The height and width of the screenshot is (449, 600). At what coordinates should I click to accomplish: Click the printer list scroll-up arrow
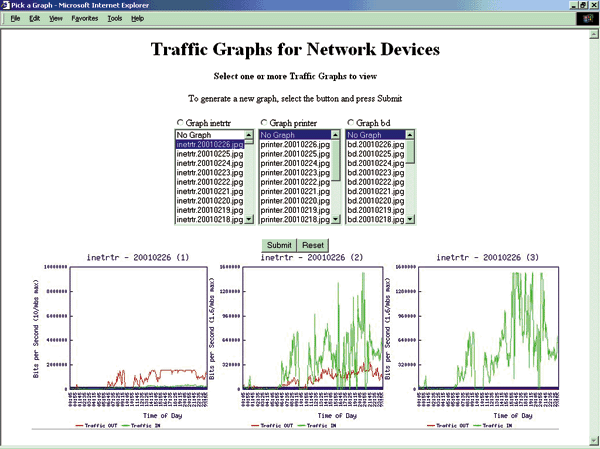pos(335,135)
